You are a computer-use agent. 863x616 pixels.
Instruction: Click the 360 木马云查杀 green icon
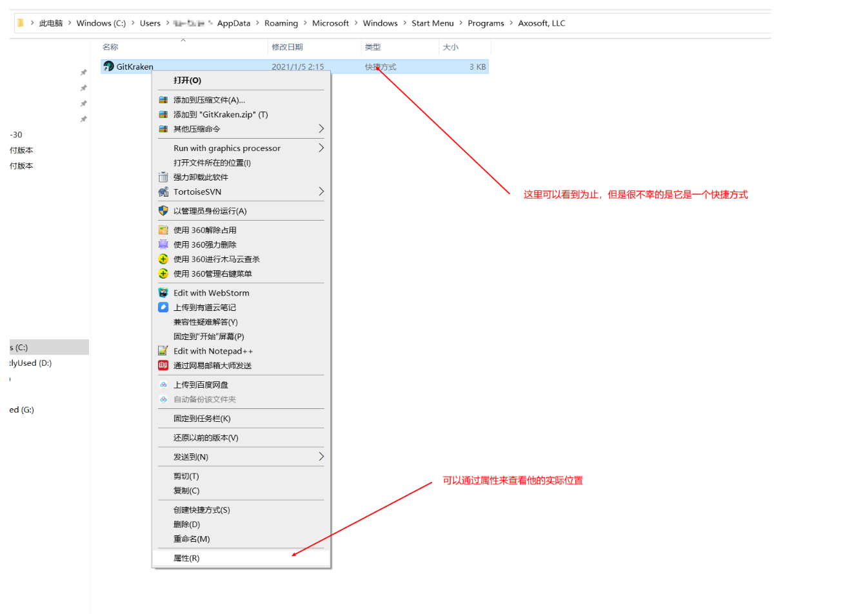tap(163, 259)
